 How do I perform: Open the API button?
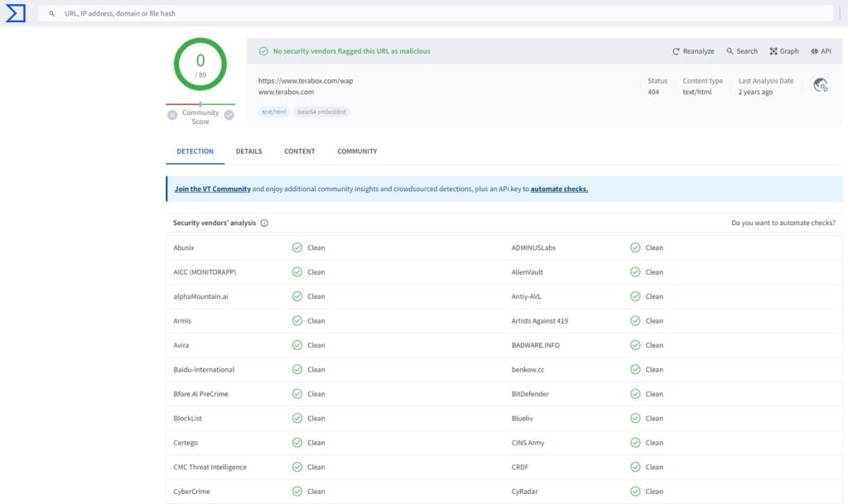821,51
